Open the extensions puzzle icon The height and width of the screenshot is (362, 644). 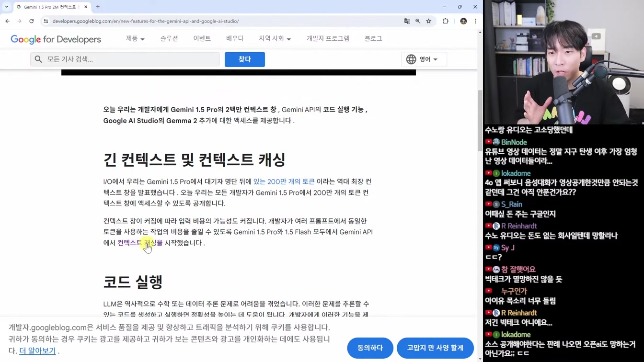(x=446, y=21)
